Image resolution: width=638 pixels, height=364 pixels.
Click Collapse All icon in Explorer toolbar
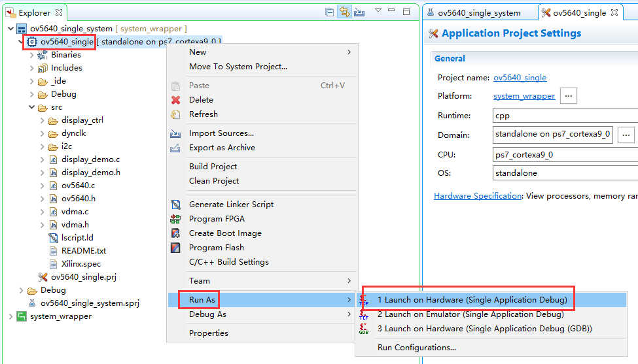(330, 12)
